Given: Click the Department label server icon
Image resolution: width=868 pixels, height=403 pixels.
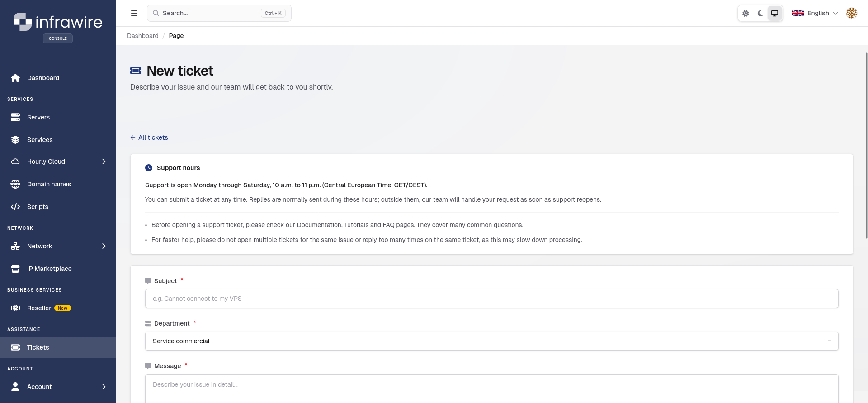Looking at the screenshot, I should click(x=148, y=323).
